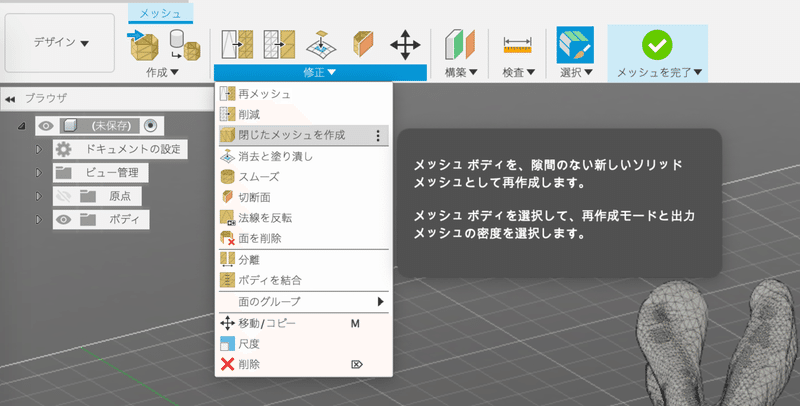Open the 検査 dropdown
The width and height of the screenshot is (800, 406).
pos(518,72)
